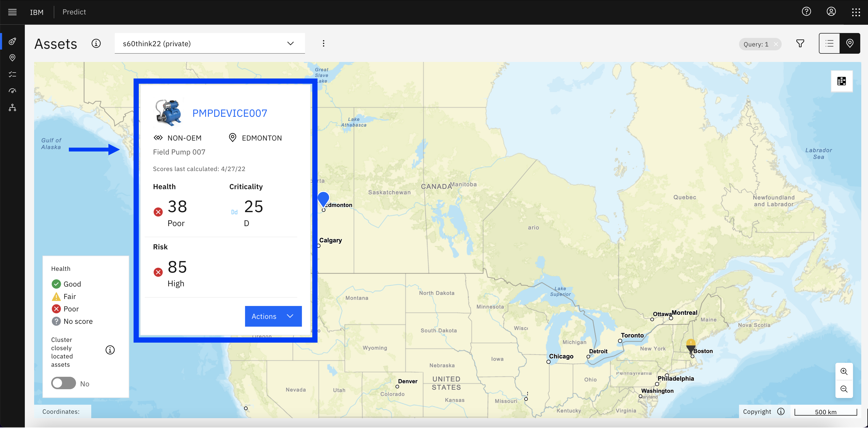Open the map table grid icon
Viewport: 868px width, 428px height.
[842, 81]
